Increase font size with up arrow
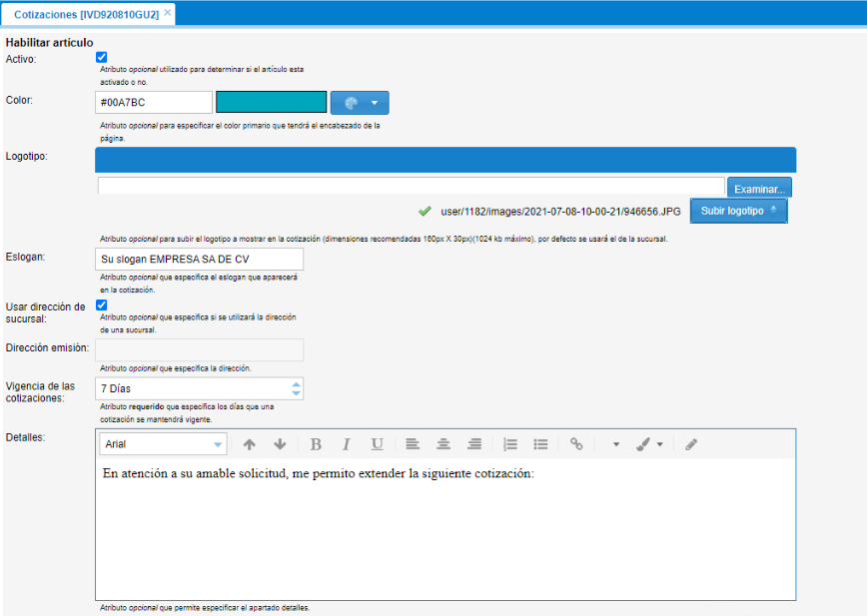This screenshot has width=867, height=616. click(250, 444)
